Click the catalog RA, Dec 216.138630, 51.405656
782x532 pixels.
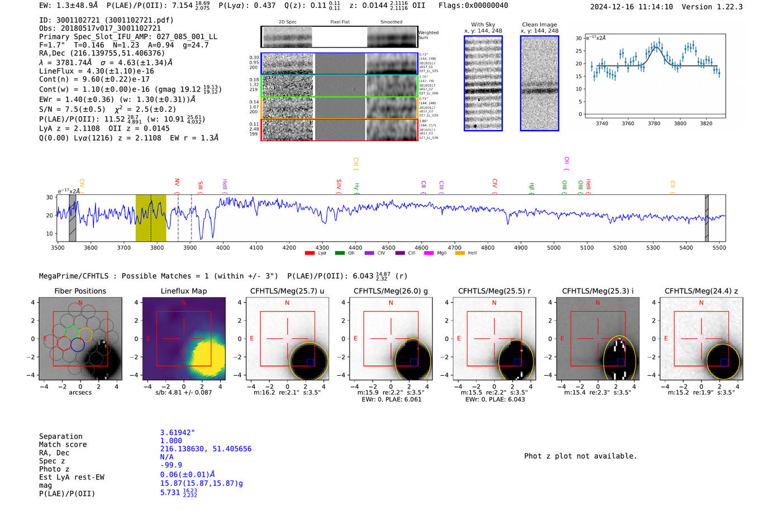click(x=206, y=449)
